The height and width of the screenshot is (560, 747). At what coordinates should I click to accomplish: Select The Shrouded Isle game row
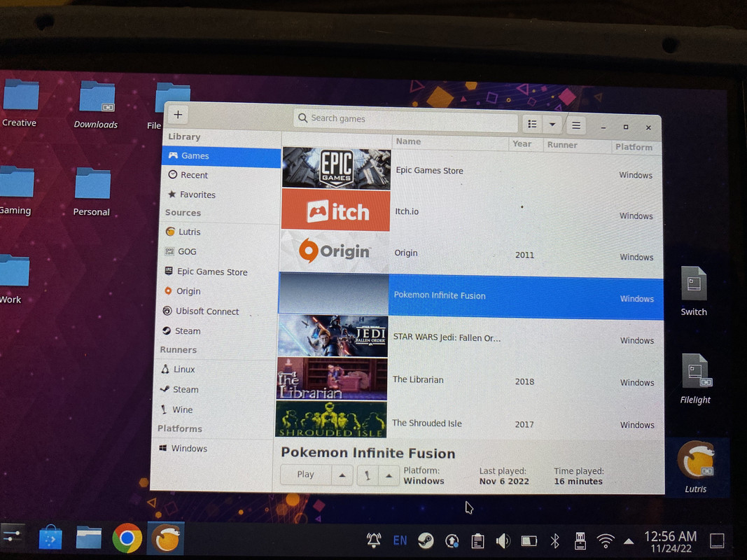pos(469,422)
